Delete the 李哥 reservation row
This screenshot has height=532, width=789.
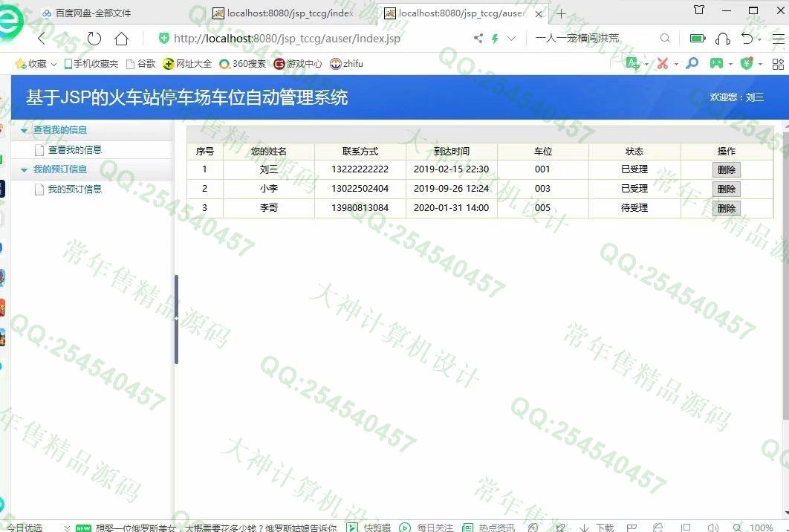pyautogui.click(x=726, y=208)
